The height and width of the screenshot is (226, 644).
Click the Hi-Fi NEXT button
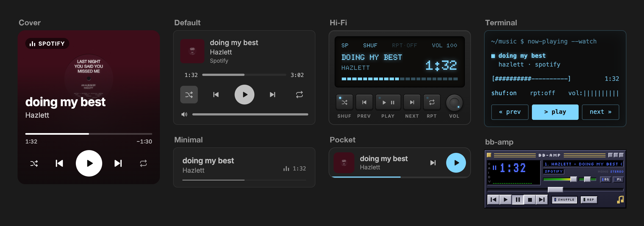tap(412, 102)
